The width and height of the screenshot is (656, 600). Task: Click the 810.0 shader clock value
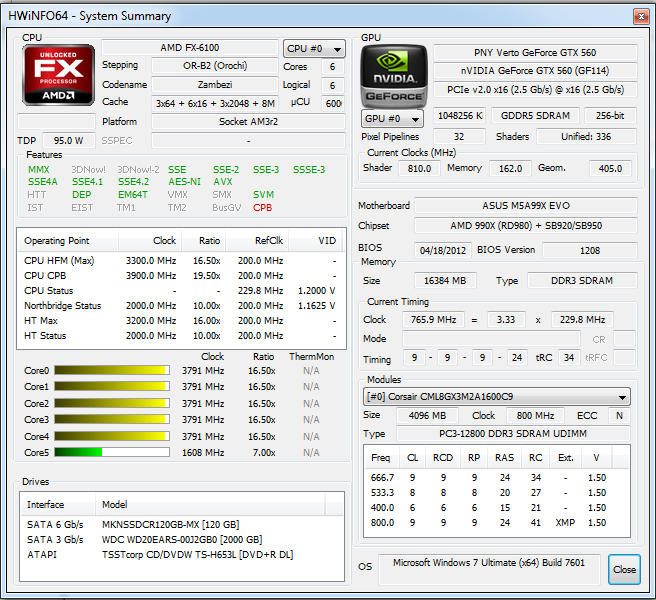[419, 168]
